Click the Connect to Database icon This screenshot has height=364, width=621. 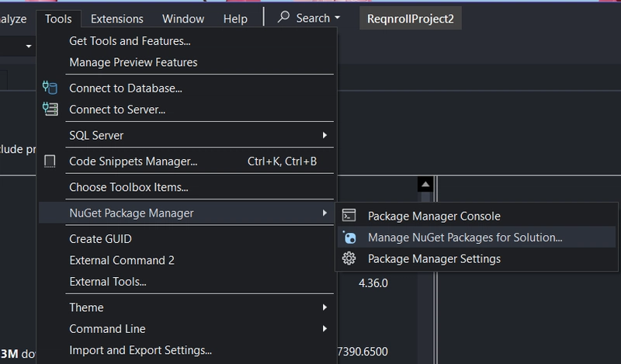[x=50, y=88]
